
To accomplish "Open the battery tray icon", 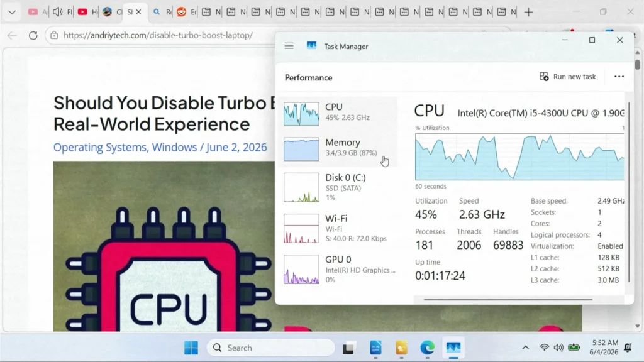I will 574,348.
